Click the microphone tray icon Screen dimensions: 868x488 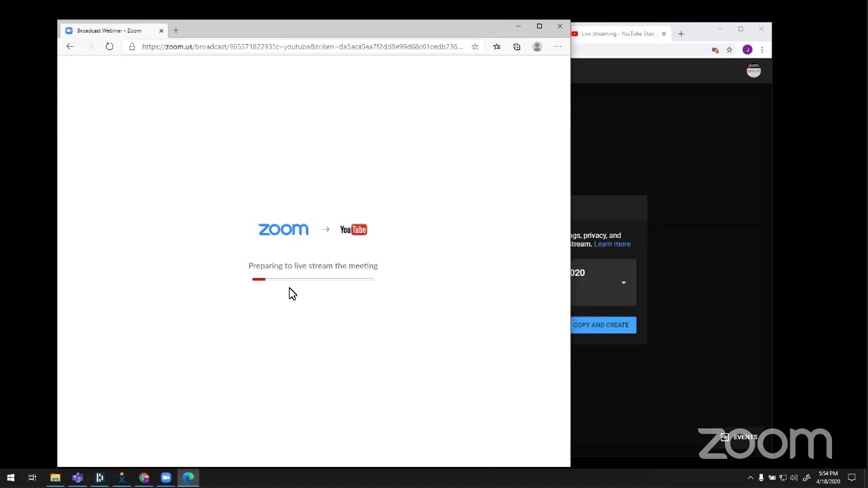click(x=761, y=478)
